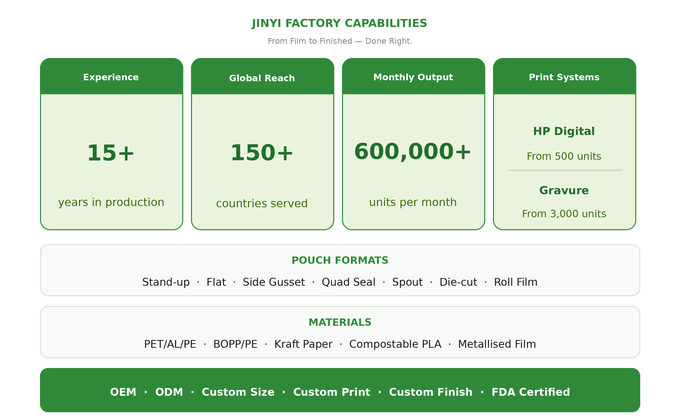Screen dimensions: 680x420
Task: Select the Monthly Output card header
Action: coord(413,76)
